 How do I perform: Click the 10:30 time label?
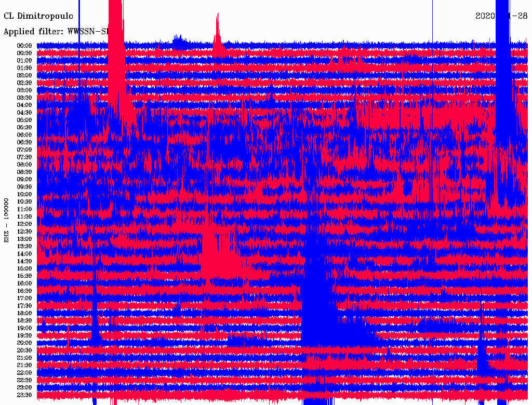tap(24, 202)
